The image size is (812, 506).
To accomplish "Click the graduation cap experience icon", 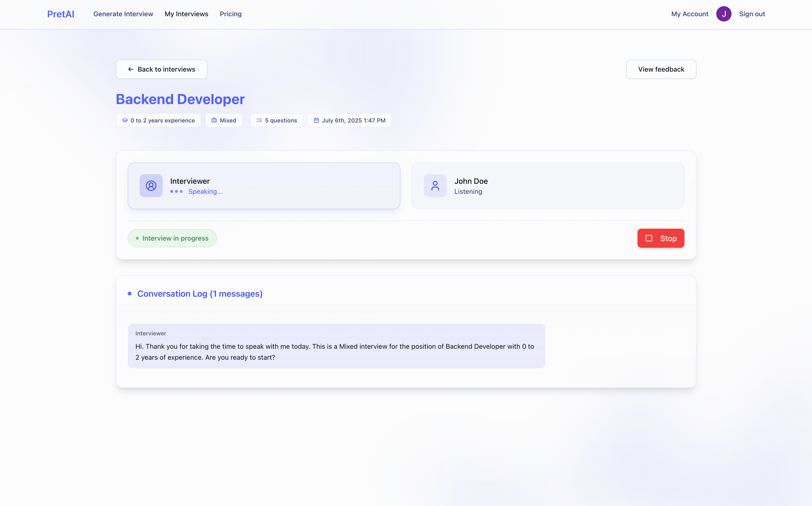I will 125,121.
